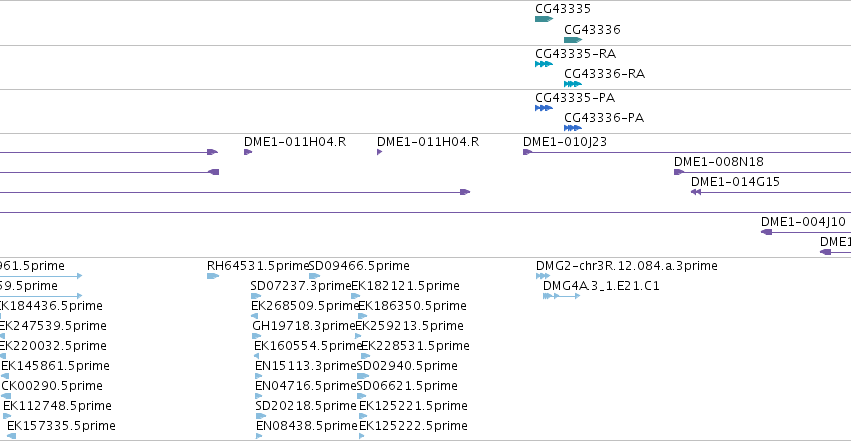Image resolution: width=851 pixels, height=441 pixels.
Task: Open the CG43335 gene label
Action: pos(563,9)
